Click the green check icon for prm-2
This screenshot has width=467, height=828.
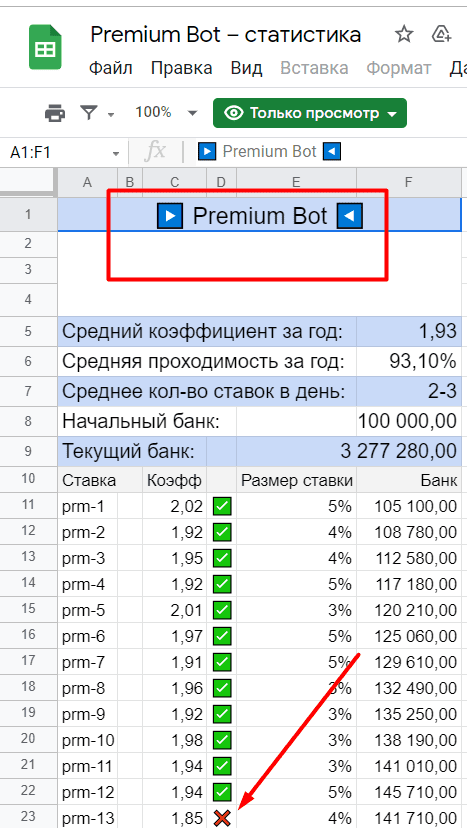tap(222, 532)
